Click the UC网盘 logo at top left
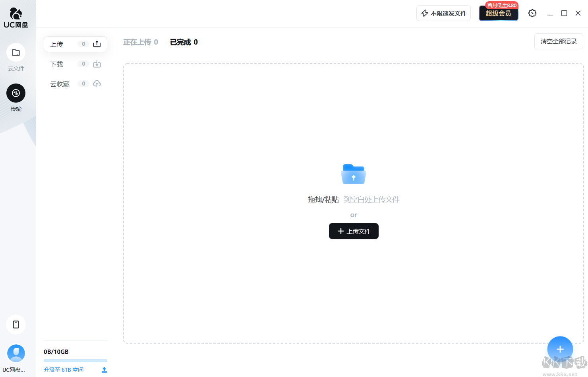The image size is (588, 377). tap(15, 17)
